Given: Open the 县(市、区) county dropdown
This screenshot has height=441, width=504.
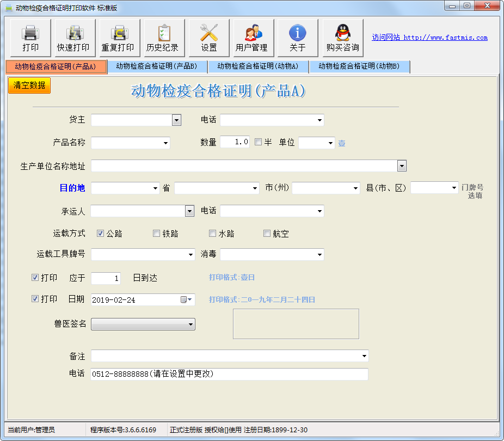Looking at the screenshot, I should pos(454,188).
